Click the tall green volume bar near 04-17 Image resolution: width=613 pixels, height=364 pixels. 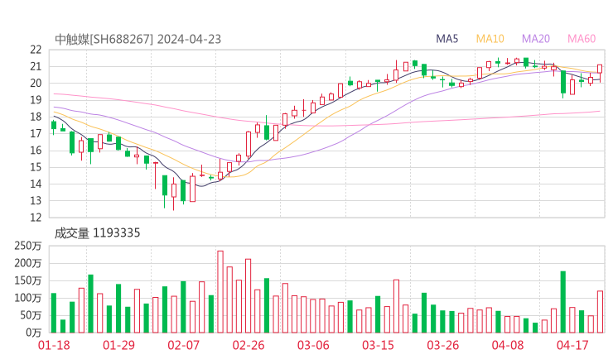coord(563,302)
